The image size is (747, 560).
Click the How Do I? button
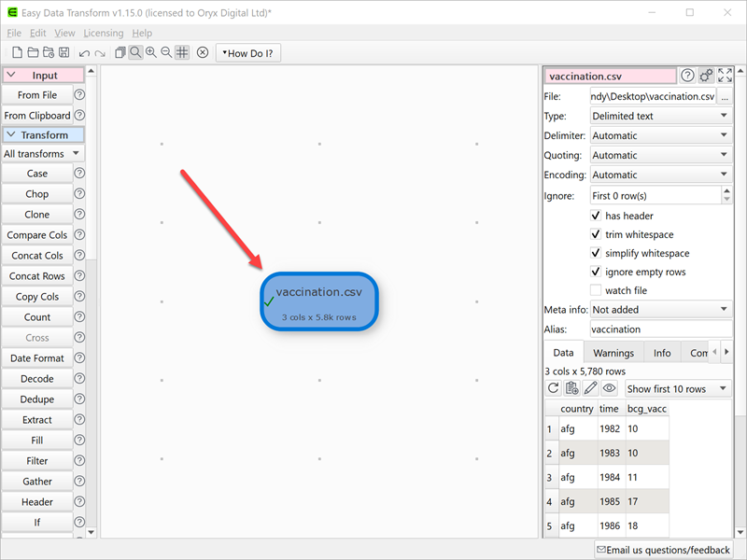click(x=247, y=52)
